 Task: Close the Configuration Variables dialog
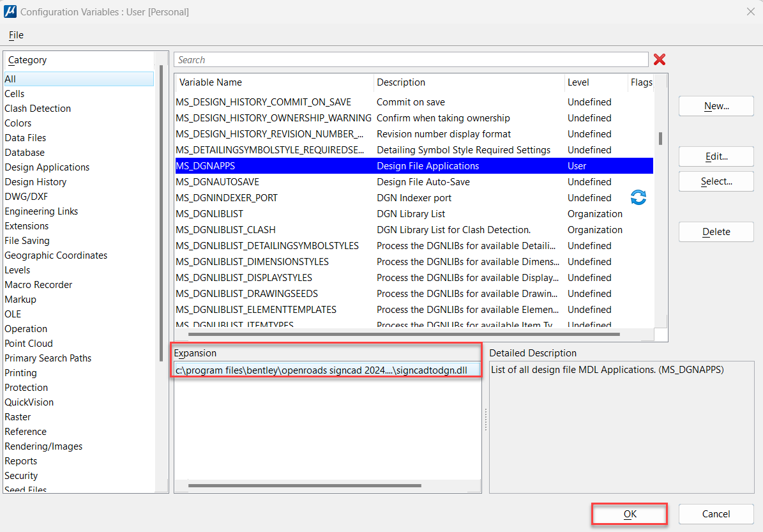[750, 11]
